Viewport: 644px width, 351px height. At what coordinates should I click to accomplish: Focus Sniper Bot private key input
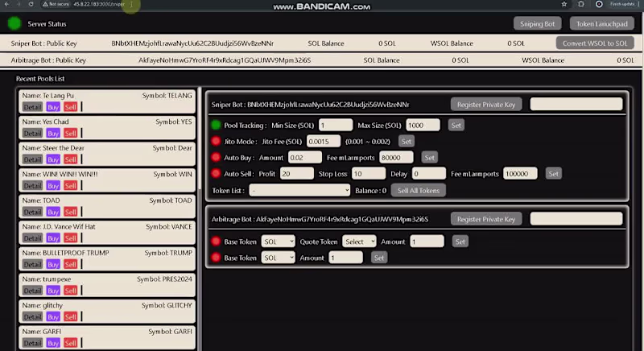tap(576, 104)
